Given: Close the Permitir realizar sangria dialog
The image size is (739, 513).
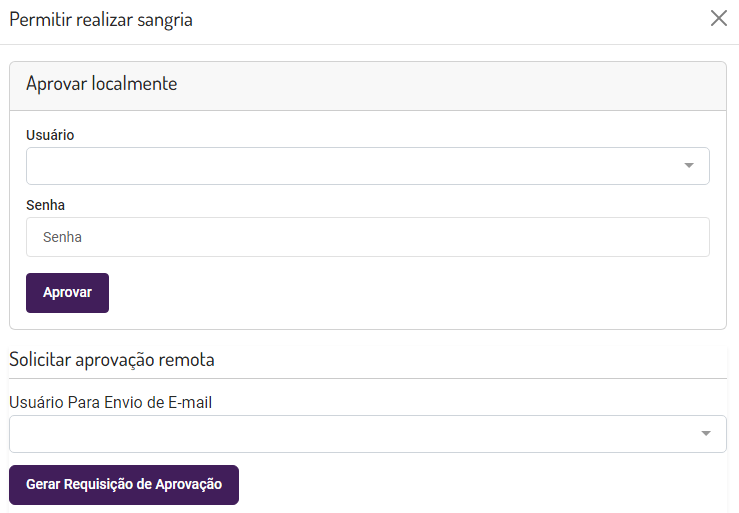Looking at the screenshot, I should [718, 18].
